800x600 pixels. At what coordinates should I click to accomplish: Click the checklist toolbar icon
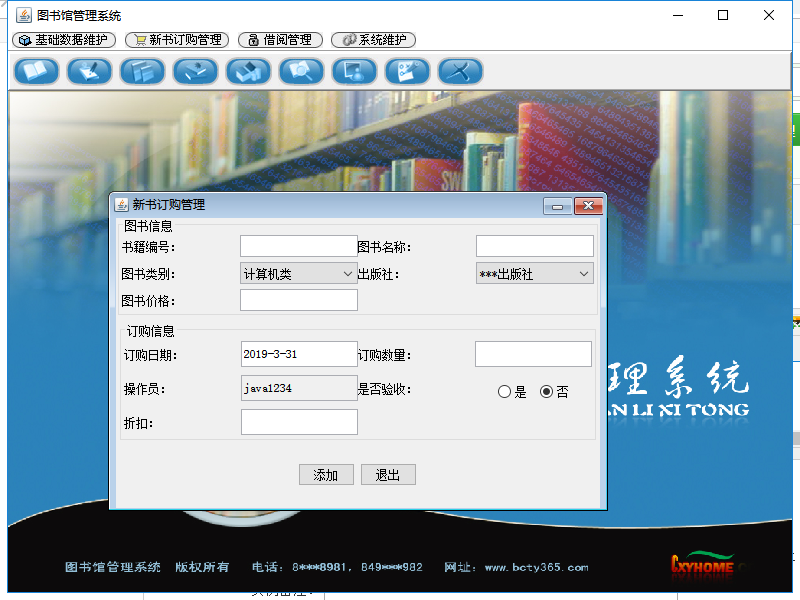pyautogui.click(x=407, y=71)
